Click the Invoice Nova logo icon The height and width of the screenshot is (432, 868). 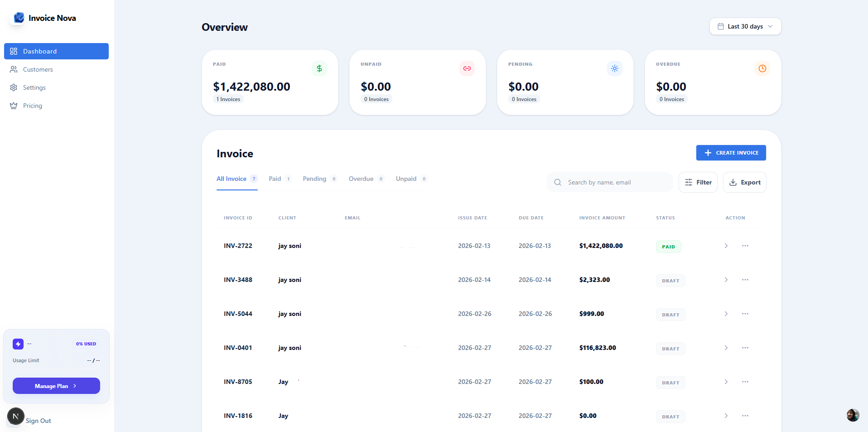pos(19,18)
